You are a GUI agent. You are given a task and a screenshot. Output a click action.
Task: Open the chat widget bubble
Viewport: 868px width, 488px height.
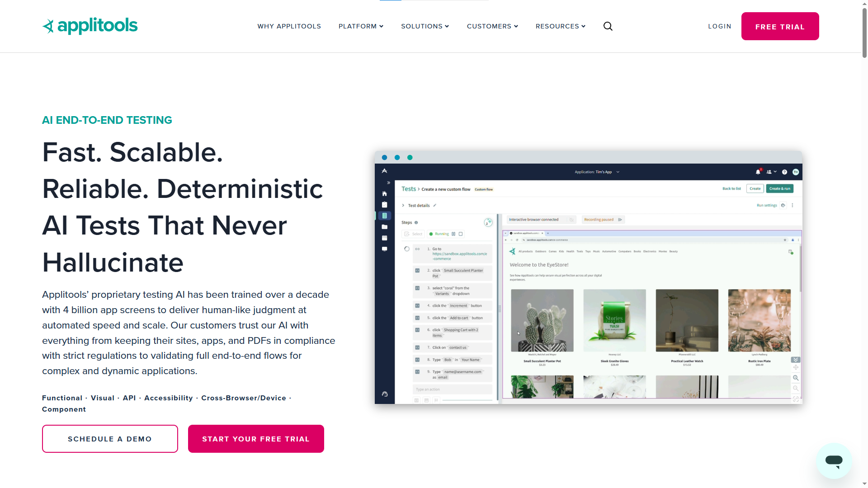click(834, 460)
